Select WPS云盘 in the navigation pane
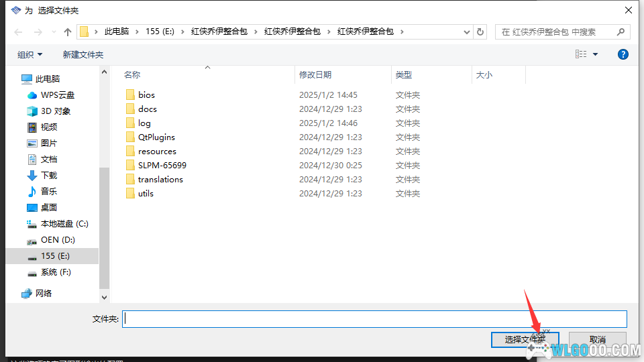 click(x=57, y=95)
